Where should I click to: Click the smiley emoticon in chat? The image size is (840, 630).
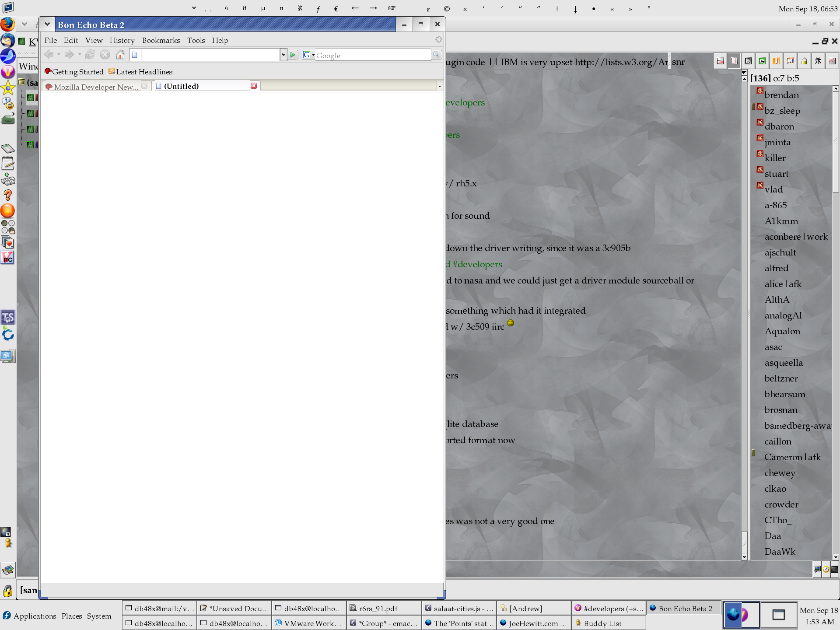point(511,323)
